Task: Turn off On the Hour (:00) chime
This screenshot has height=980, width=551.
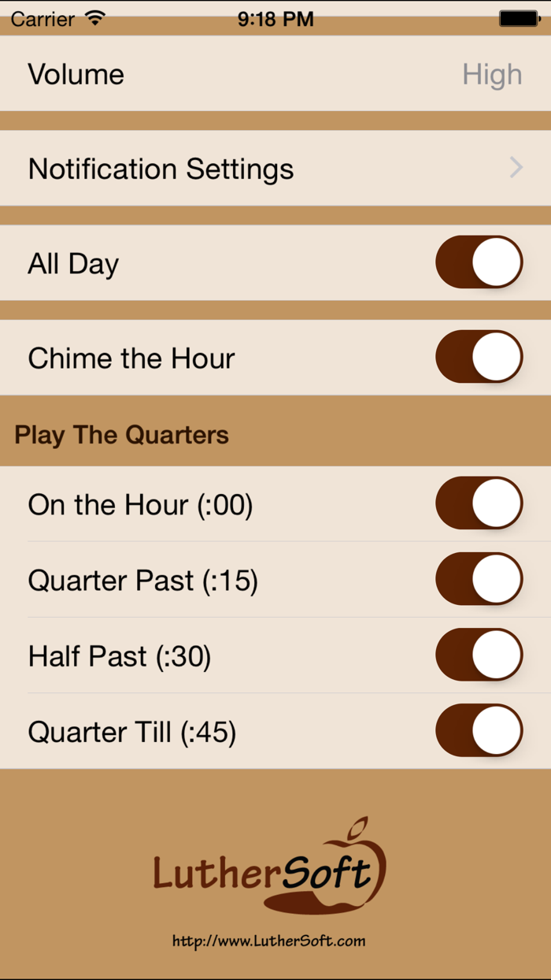Action: [x=479, y=503]
